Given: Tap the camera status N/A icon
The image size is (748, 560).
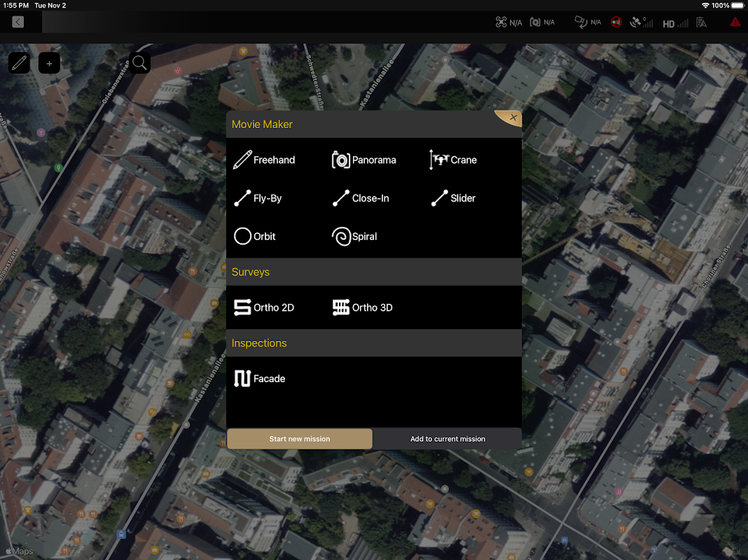Looking at the screenshot, I should pos(542,22).
